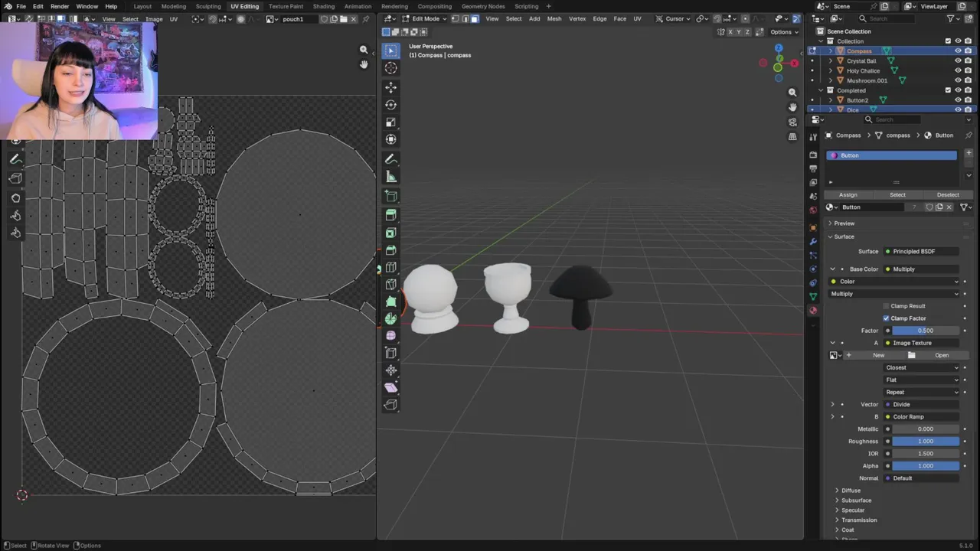Switch perspective/orthographic grid icon in viewport
980x551 pixels.
pos(792,136)
